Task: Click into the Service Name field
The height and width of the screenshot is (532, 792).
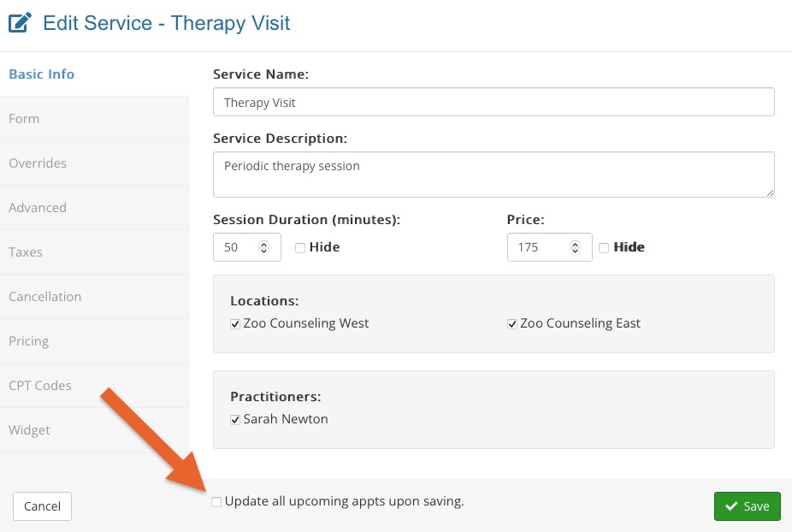Action: pyautogui.click(x=494, y=102)
